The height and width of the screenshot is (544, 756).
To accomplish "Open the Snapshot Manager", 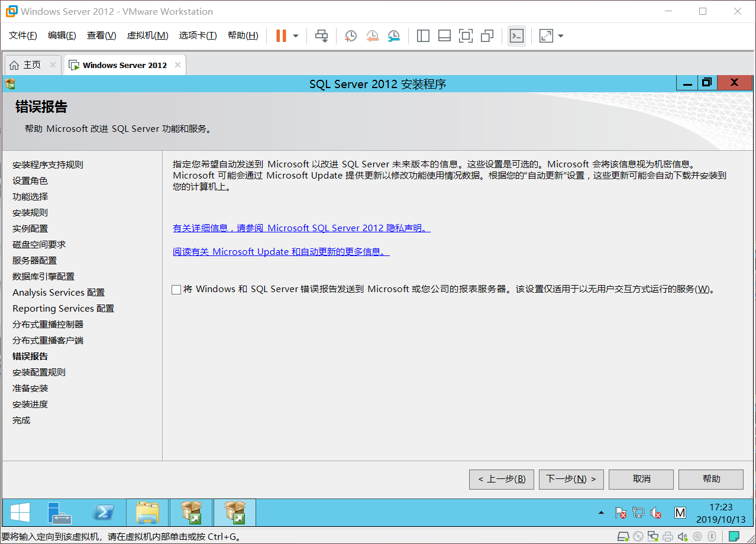I will pos(393,35).
